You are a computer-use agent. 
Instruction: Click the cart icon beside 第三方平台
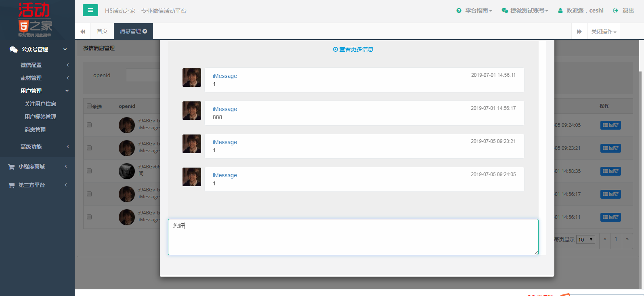[11, 185]
